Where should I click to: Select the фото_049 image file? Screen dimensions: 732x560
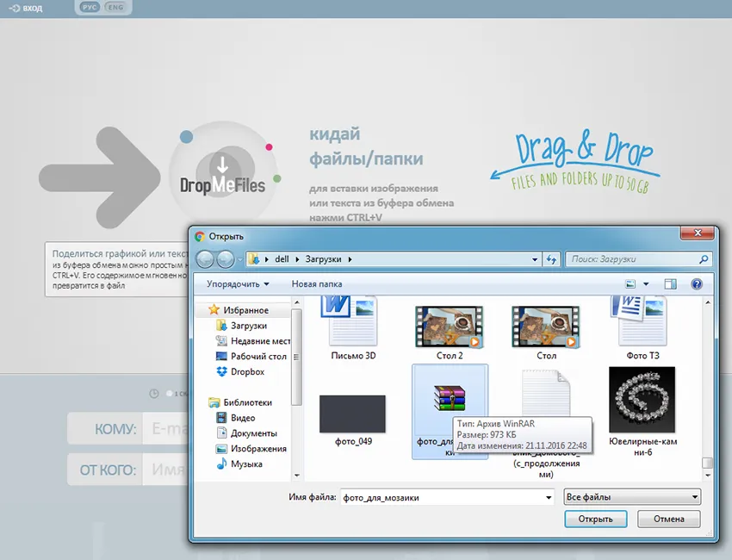click(353, 420)
